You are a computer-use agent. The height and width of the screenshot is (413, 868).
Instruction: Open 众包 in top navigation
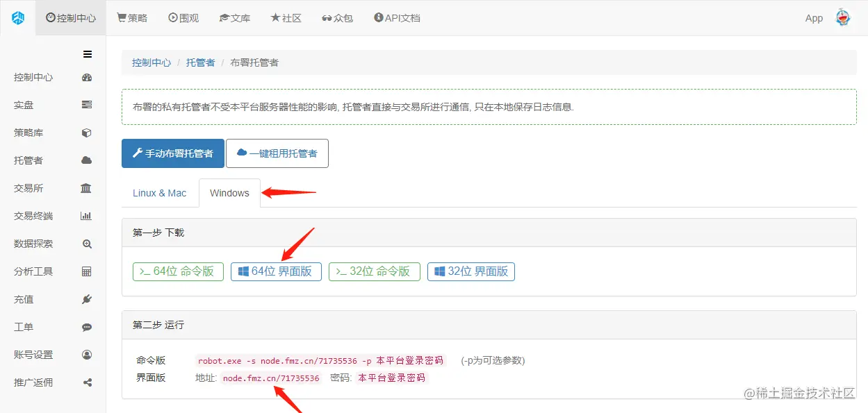point(337,18)
